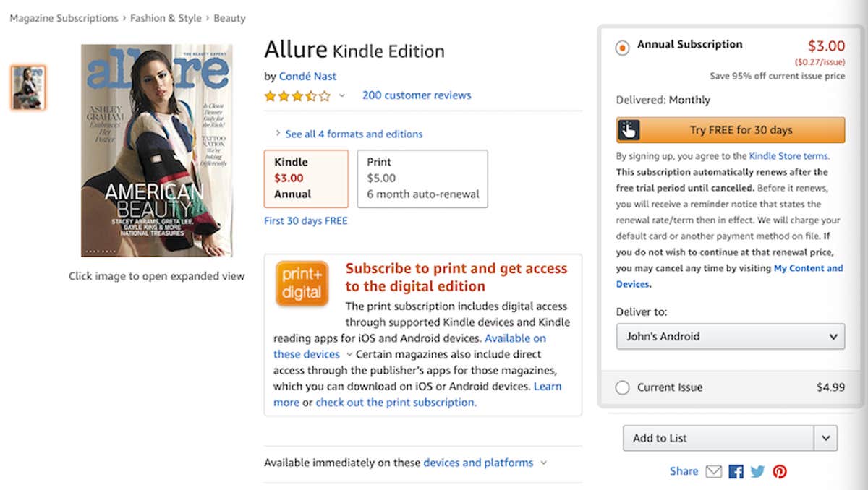Click the print+digital badge

coord(302,282)
